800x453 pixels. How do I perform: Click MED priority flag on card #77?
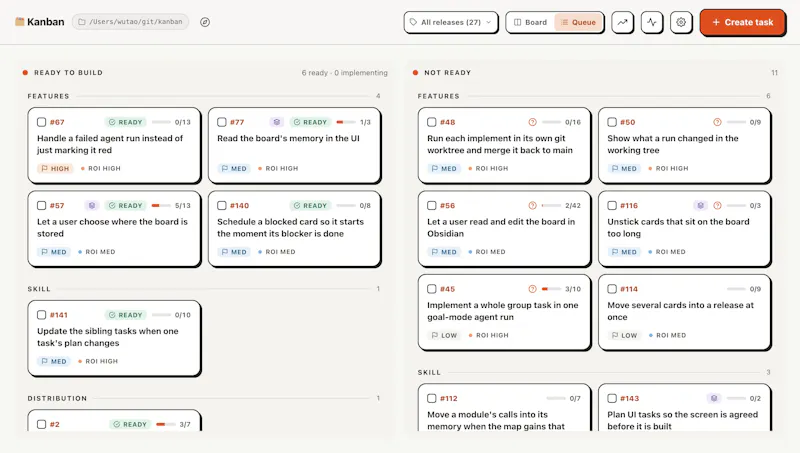tap(234, 168)
